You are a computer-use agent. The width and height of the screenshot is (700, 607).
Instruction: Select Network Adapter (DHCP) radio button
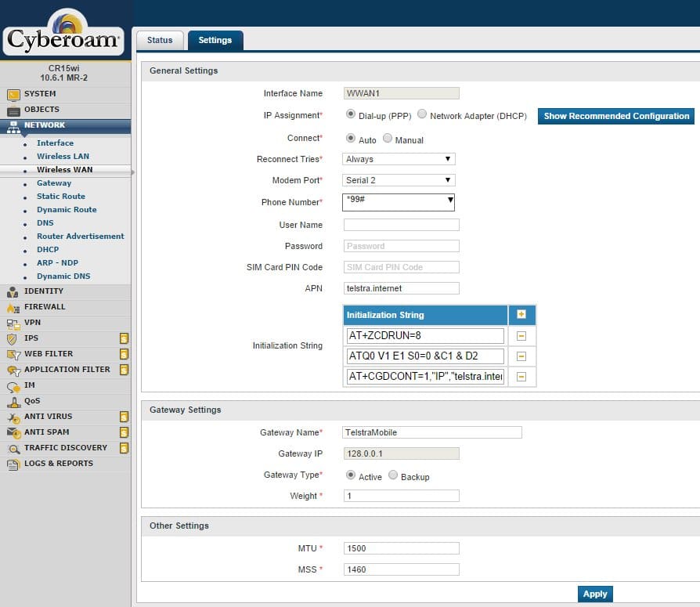(x=422, y=114)
